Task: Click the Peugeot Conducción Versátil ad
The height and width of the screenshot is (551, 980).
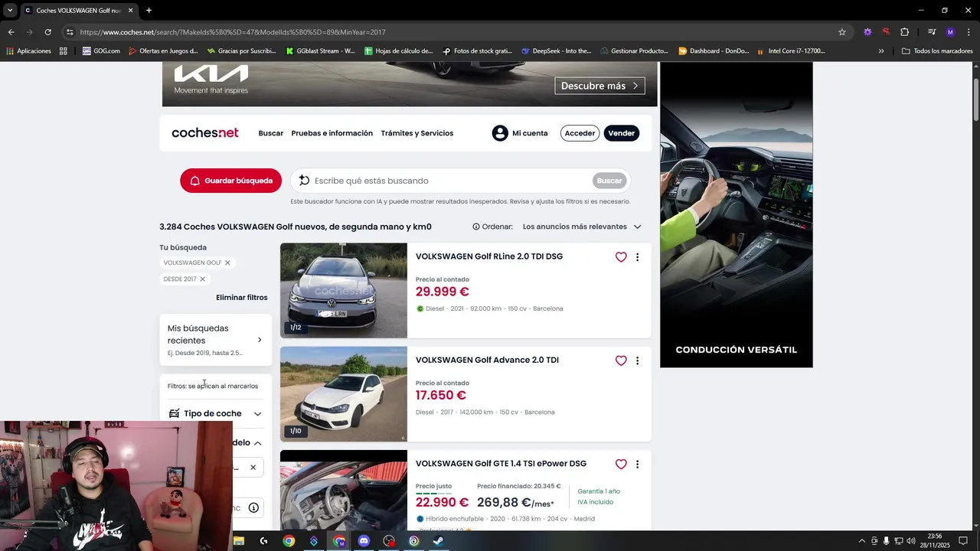Action: point(737,214)
